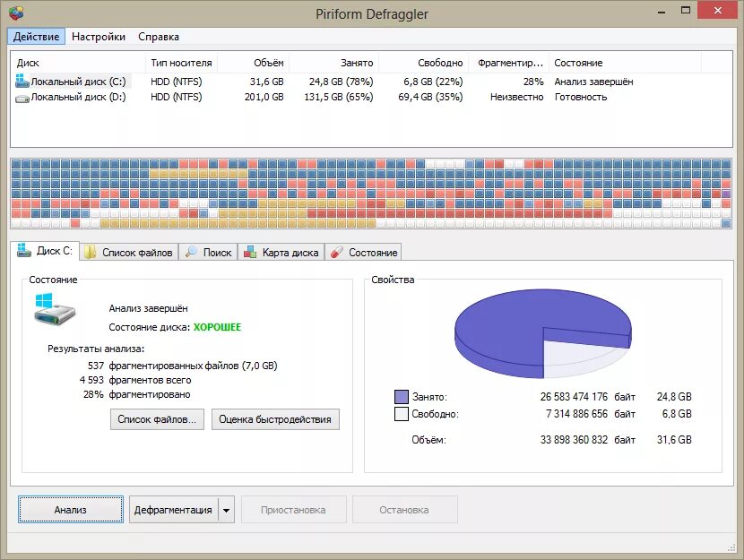Click the Дефрагментация button
The width and height of the screenshot is (744, 560).
[173, 510]
